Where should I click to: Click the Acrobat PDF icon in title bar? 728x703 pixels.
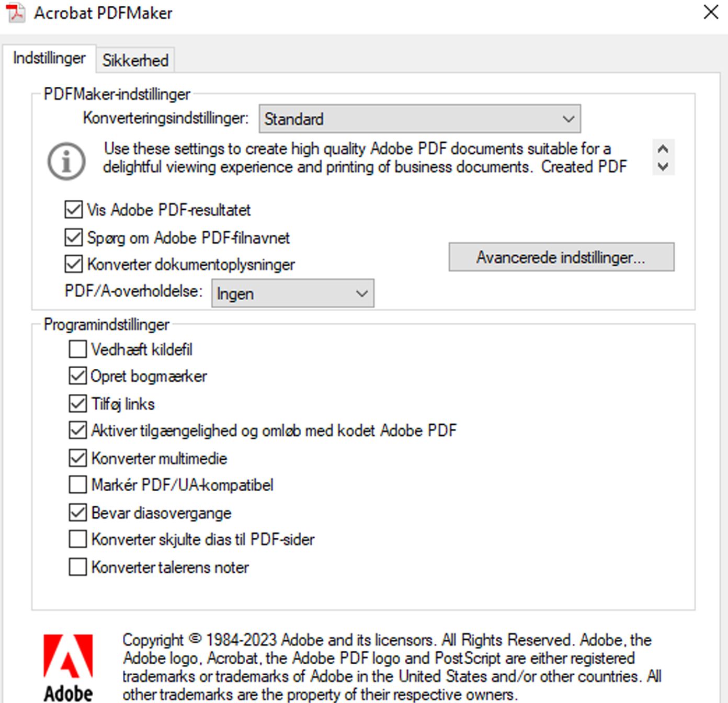click(15, 13)
